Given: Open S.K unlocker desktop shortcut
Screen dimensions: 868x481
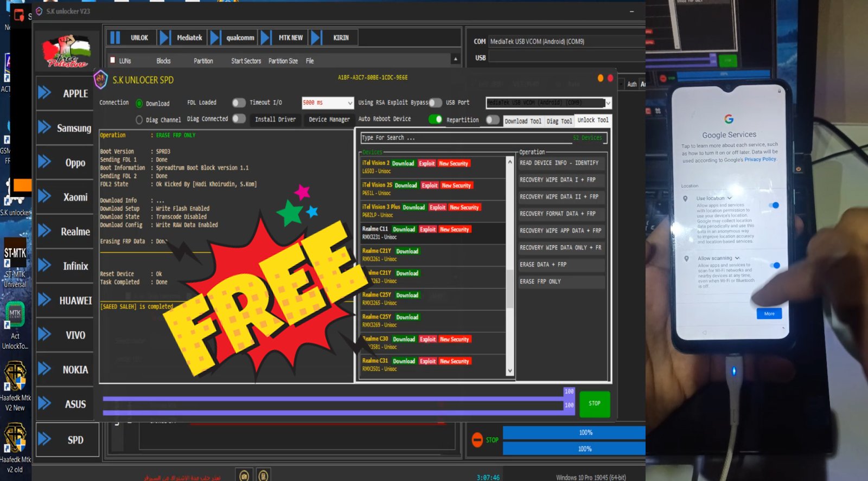Looking at the screenshot, I should pyautogui.click(x=15, y=198).
